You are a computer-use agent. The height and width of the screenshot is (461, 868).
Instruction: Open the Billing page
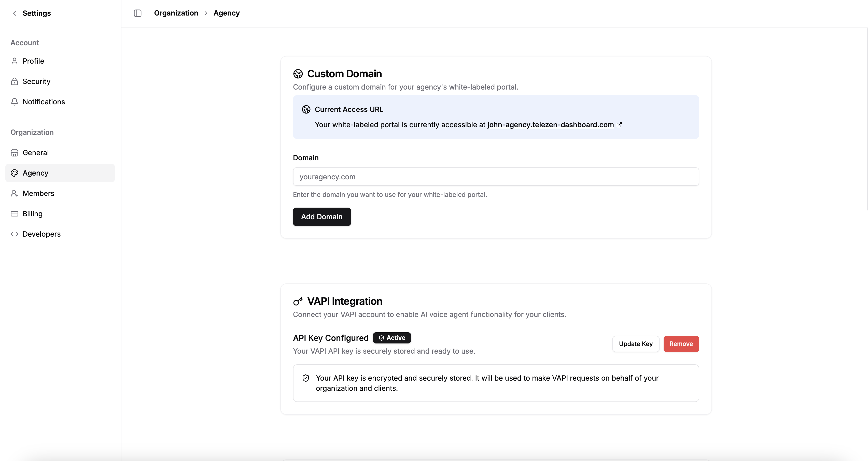pos(60,214)
